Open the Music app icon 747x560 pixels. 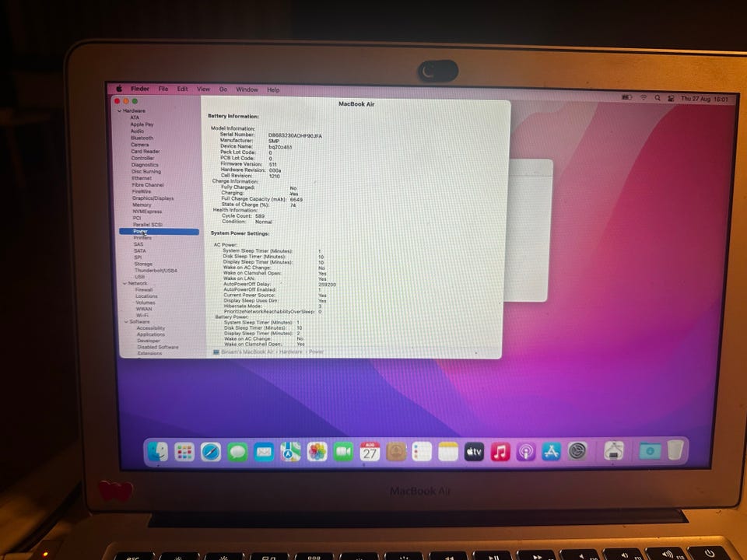point(500,451)
